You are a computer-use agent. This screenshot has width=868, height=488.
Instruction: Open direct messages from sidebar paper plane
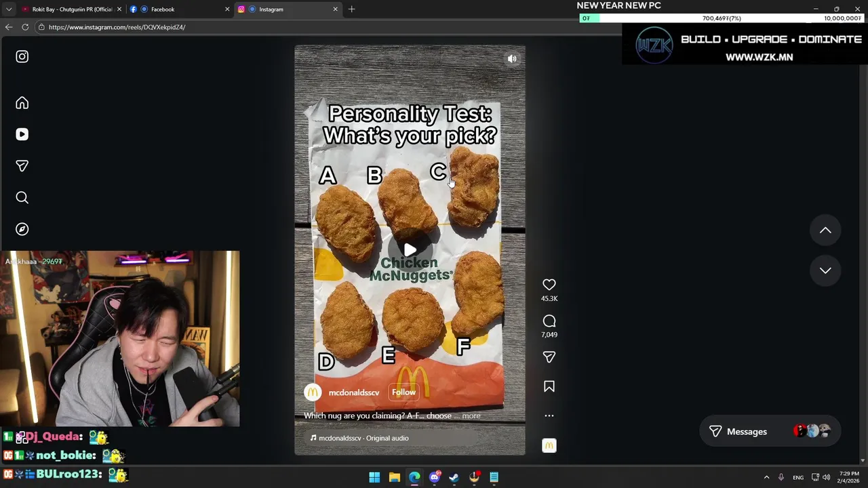(x=22, y=166)
